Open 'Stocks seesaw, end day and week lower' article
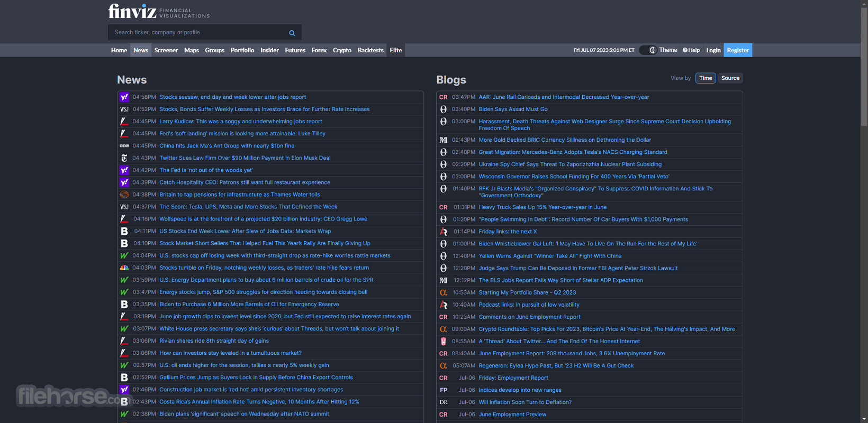This screenshot has width=868, height=423. [x=233, y=97]
